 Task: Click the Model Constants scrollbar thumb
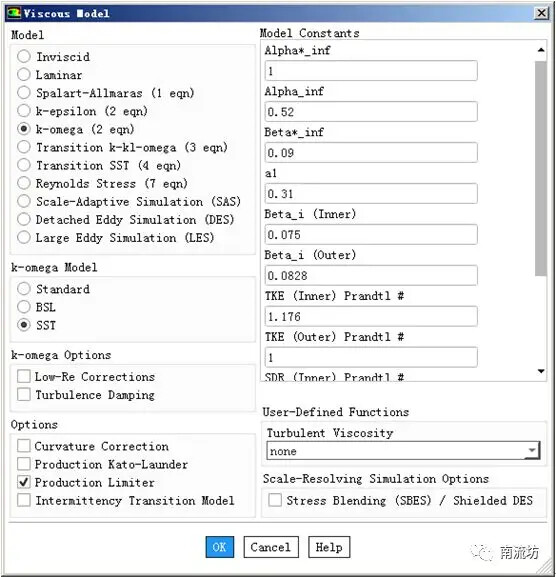click(541, 169)
